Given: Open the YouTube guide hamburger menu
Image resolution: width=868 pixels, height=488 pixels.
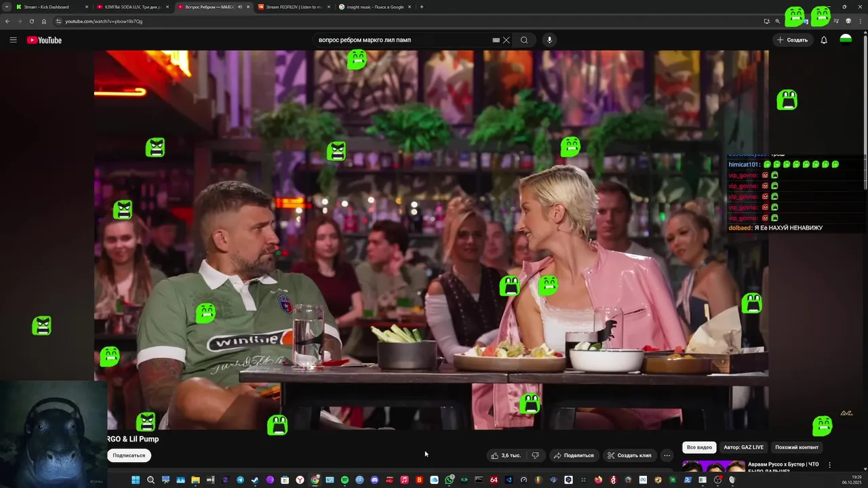Looking at the screenshot, I should point(13,40).
